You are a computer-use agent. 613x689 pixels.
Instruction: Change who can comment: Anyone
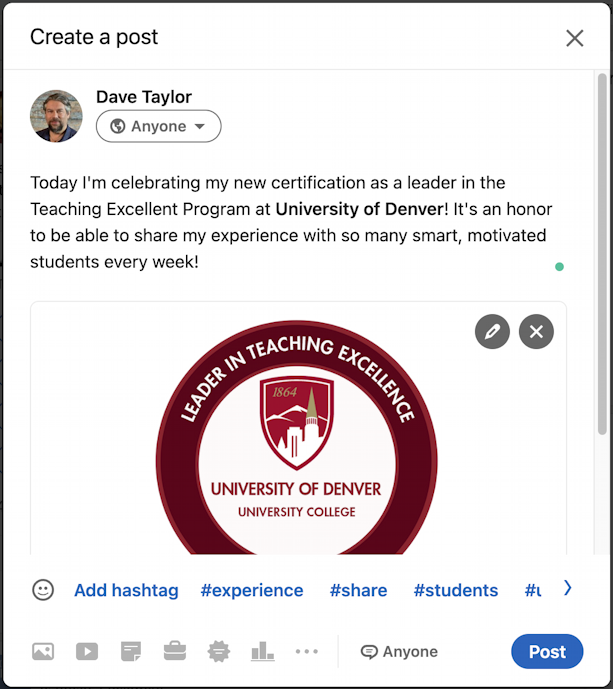tap(399, 651)
